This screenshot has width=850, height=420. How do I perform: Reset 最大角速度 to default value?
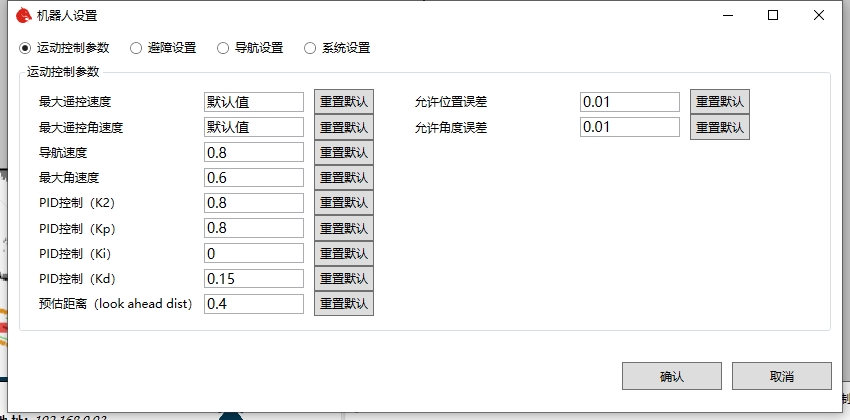coord(343,178)
